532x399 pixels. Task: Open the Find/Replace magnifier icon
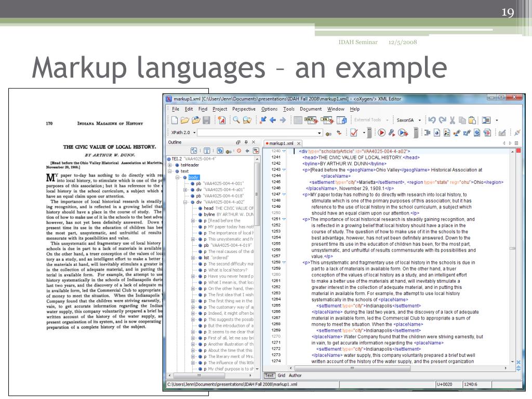tap(236, 120)
